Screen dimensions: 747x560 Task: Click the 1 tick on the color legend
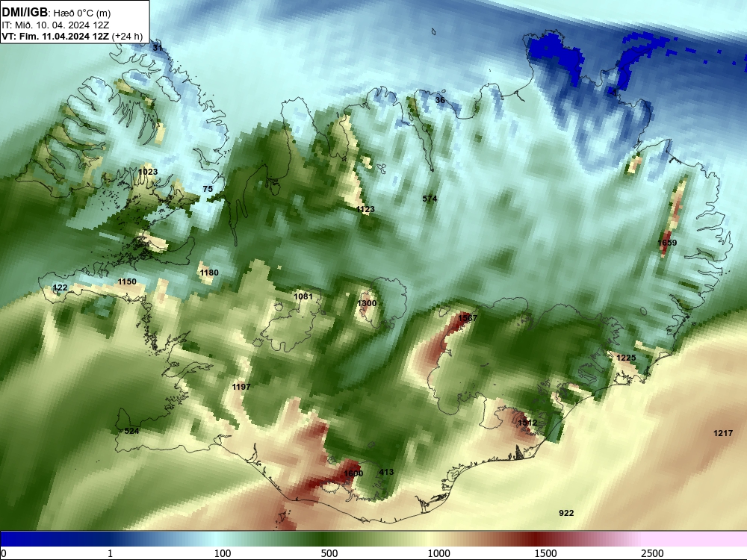110,553
